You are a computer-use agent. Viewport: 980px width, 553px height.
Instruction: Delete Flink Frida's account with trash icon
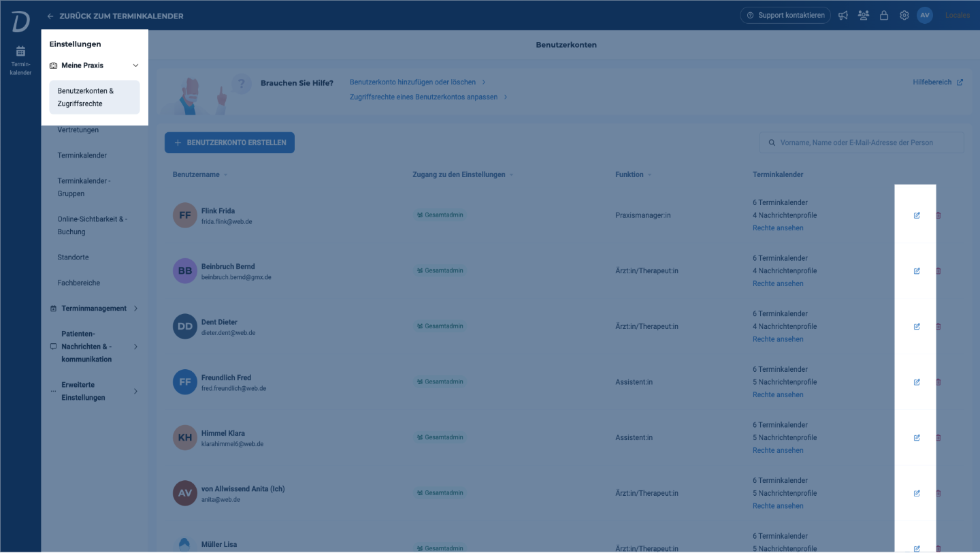(938, 215)
